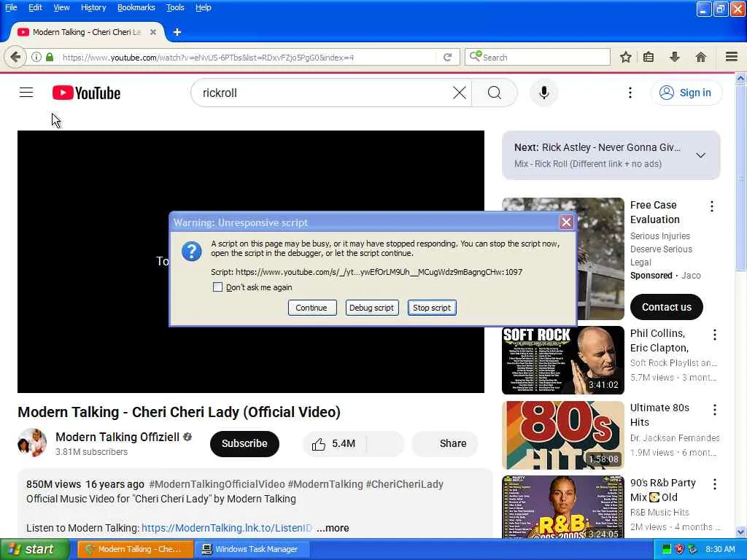Open options for Ultimate 80s Hits video
Screen dimensions: 747x560
pyautogui.click(x=715, y=410)
